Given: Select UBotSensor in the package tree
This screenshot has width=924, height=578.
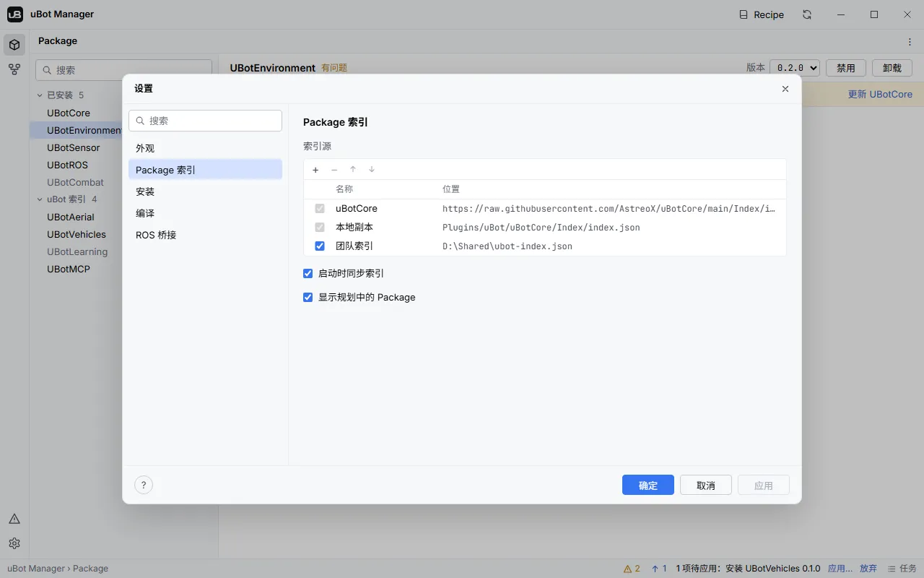Looking at the screenshot, I should click(x=74, y=148).
